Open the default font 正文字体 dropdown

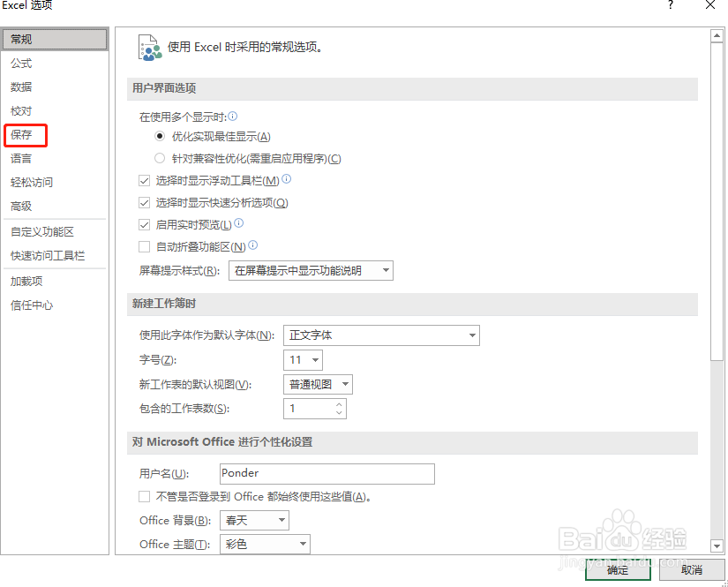tap(381, 335)
